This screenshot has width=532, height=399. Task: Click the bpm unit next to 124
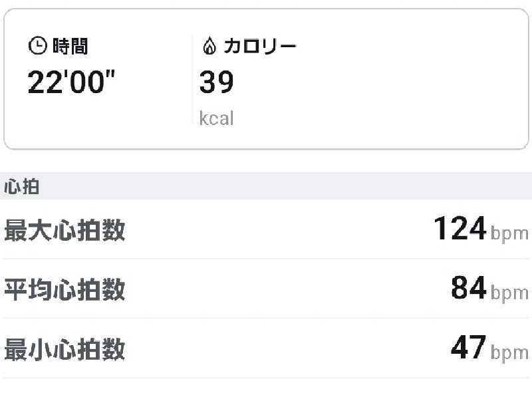tap(510, 233)
